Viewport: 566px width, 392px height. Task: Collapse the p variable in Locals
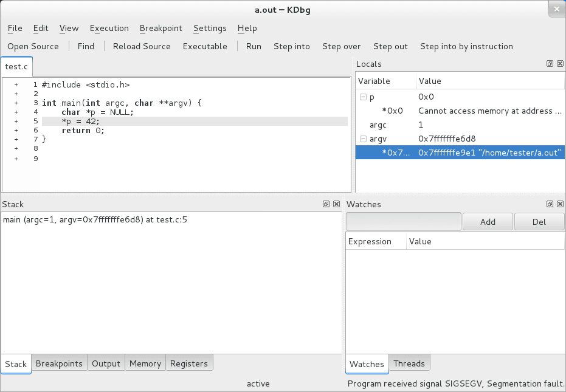pyautogui.click(x=363, y=97)
